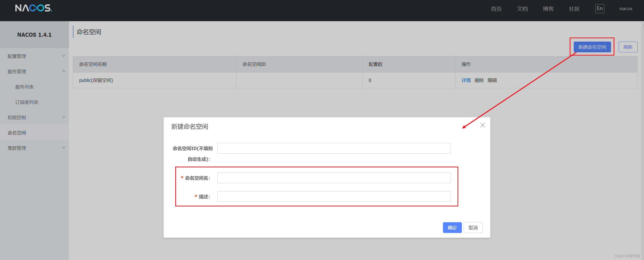This screenshot has height=260, width=644.
Task: Focus the 描述 input field
Action: [334, 196]
